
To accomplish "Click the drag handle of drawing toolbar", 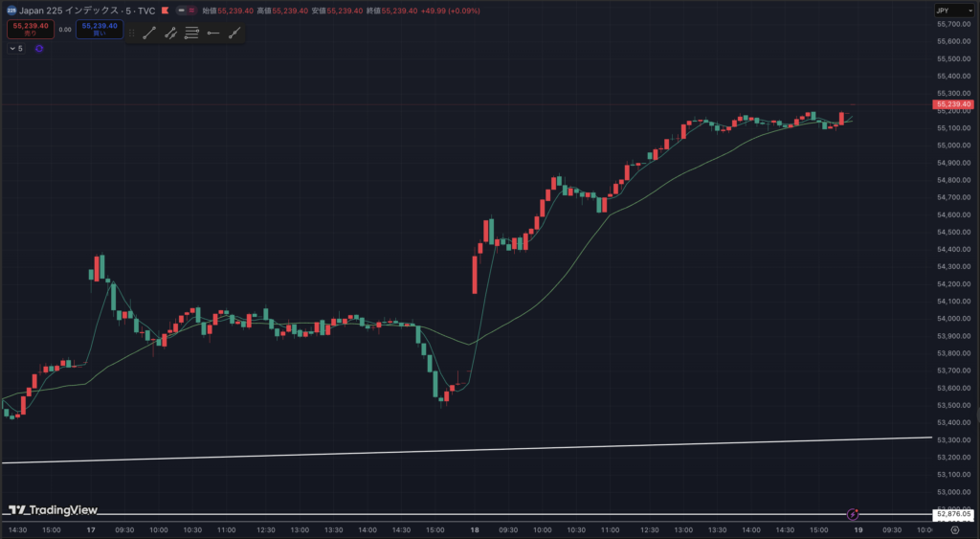I will coord(132,33).
